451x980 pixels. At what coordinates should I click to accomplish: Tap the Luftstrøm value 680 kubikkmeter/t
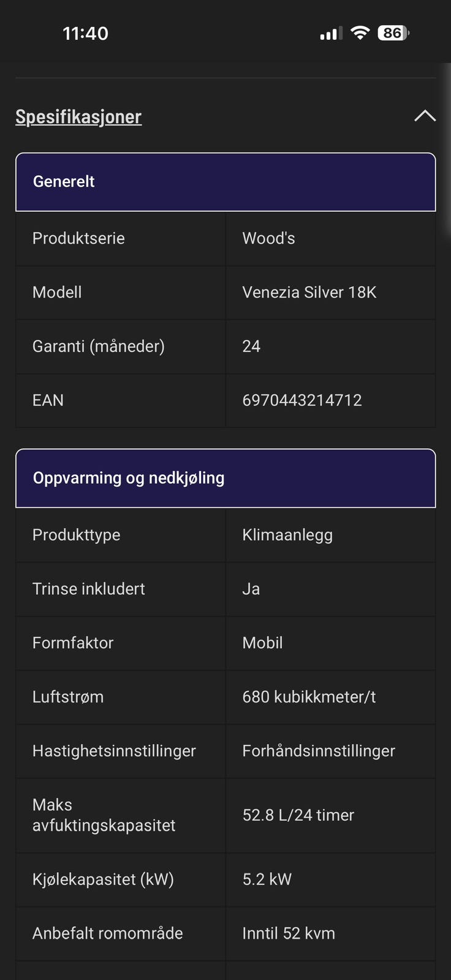coord(309,697)
